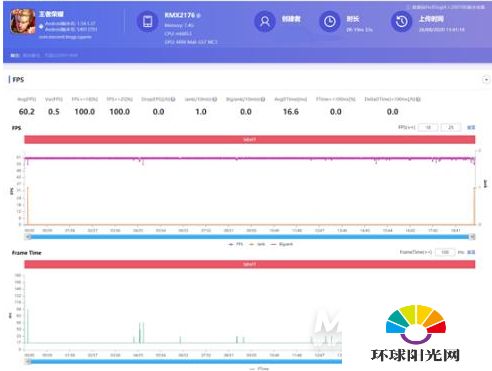492x371 pixels.
Task: Click blue range bar under FPS chart
Action: click(x=250, y=237)
